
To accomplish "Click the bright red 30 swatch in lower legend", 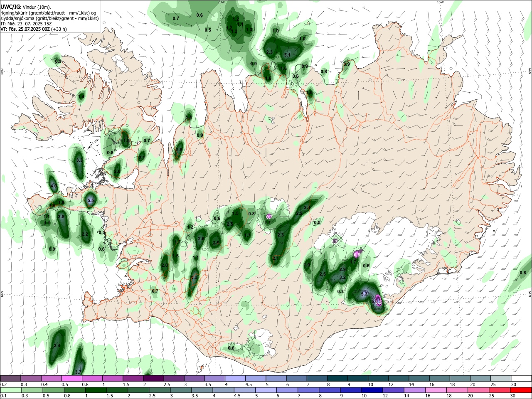I will pos(521,390).
